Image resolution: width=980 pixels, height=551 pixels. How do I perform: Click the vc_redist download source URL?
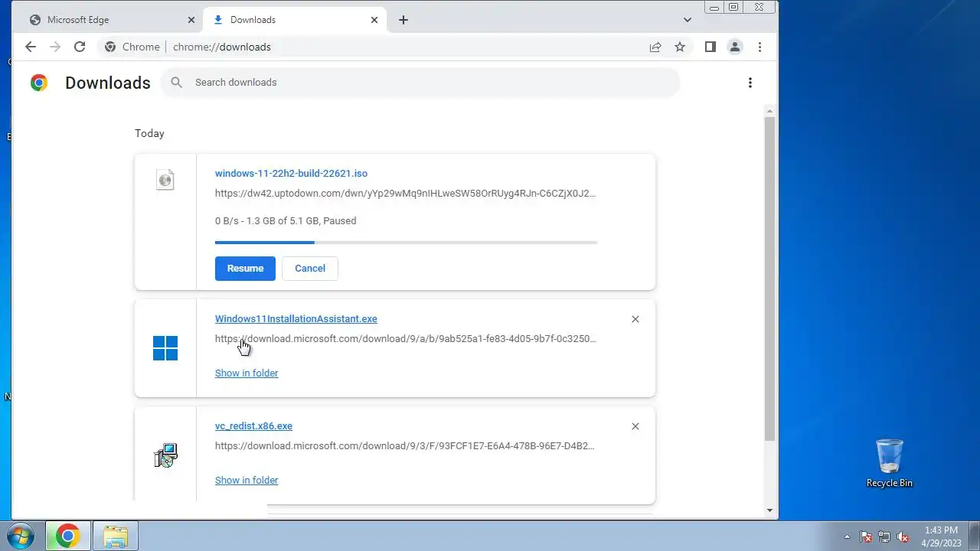click(405, 446)
